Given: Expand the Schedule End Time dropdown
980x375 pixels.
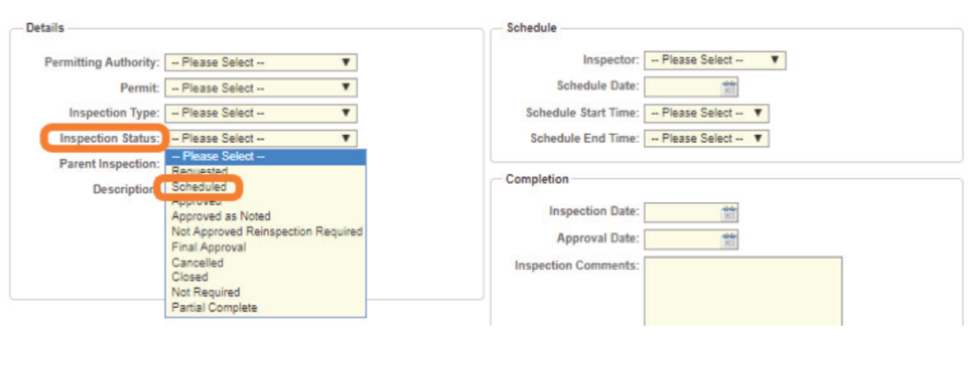Looking at the screenshot, I should [707, 138].
